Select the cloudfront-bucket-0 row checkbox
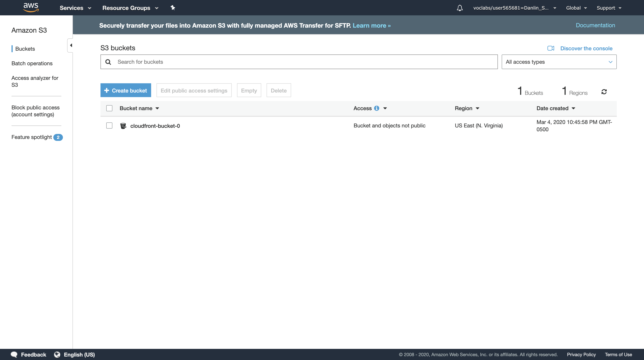The height and width of the screenshot is (360, 644). (x=109, y=126)
